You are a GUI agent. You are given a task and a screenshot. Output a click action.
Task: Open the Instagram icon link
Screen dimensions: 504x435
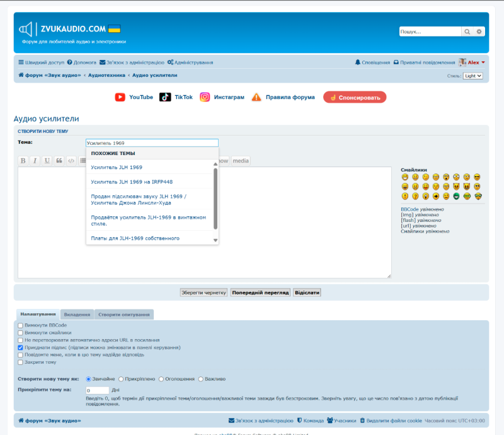[205, 97]
